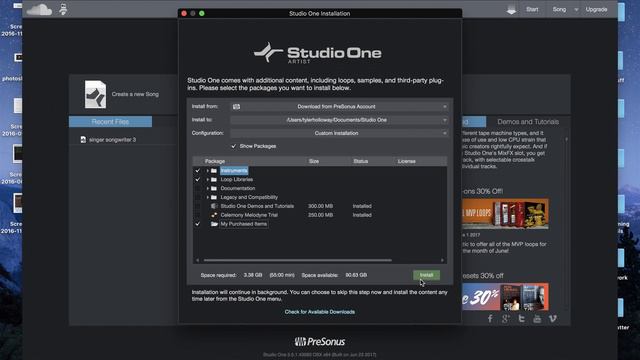Click the green Install button
This screenshot has height=360, width=640.
(426, 275)
